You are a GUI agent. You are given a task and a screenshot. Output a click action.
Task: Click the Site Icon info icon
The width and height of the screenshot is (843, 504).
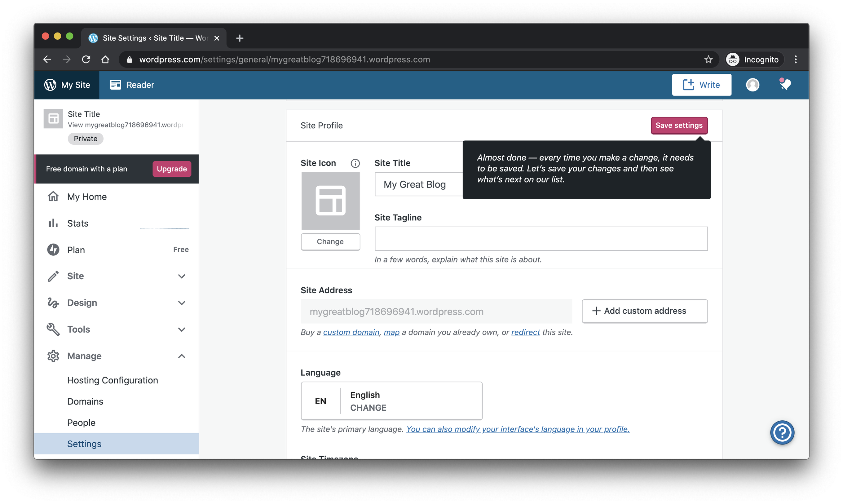coord(355,163)
